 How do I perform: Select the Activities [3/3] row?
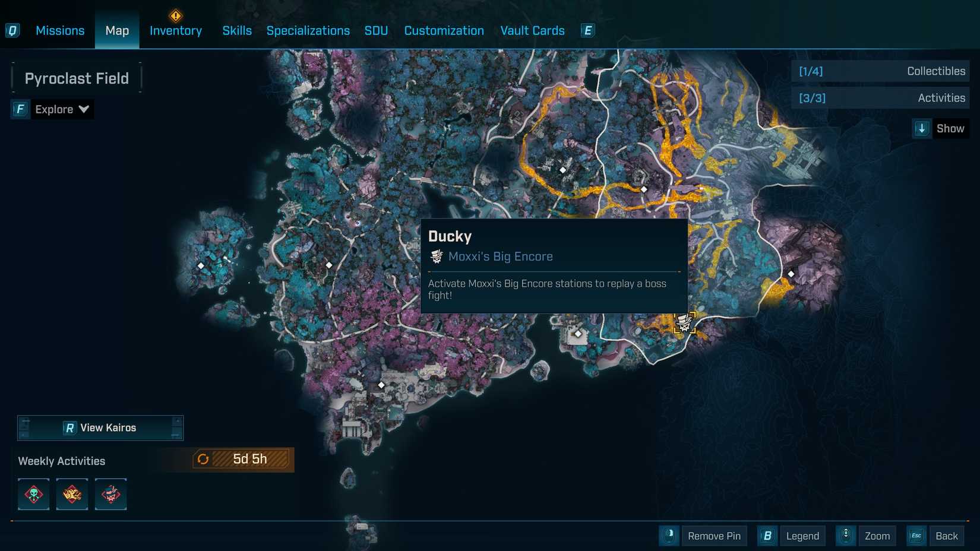click(880, 98)
